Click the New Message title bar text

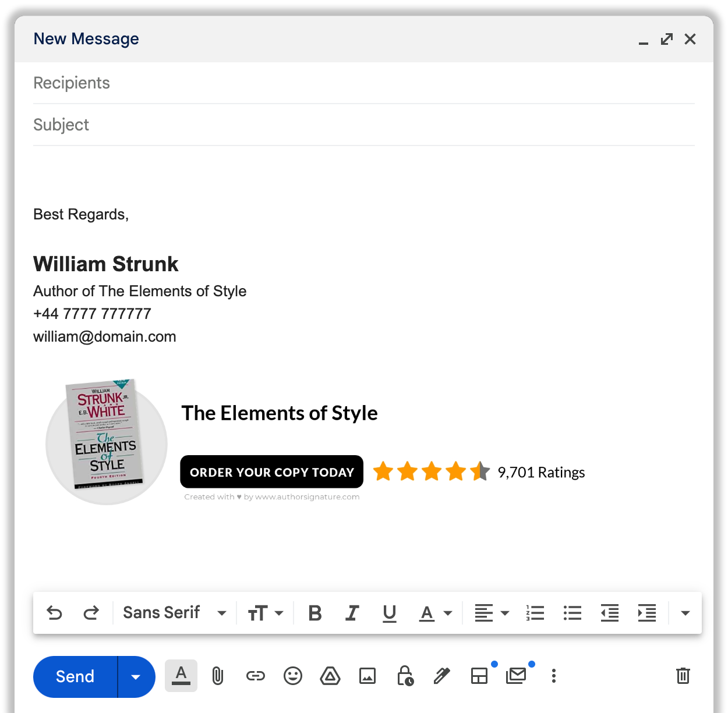86,39
